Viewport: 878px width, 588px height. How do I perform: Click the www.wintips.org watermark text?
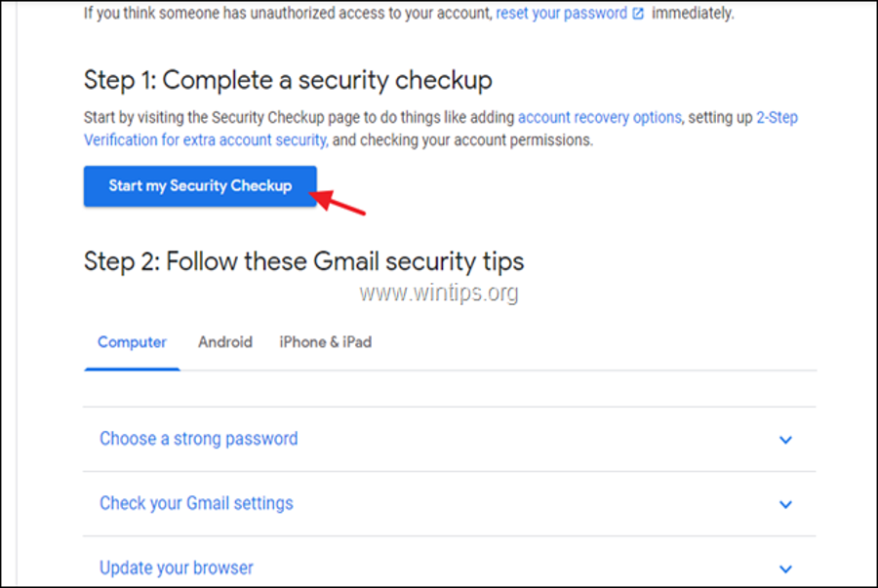tap(438, 292)
